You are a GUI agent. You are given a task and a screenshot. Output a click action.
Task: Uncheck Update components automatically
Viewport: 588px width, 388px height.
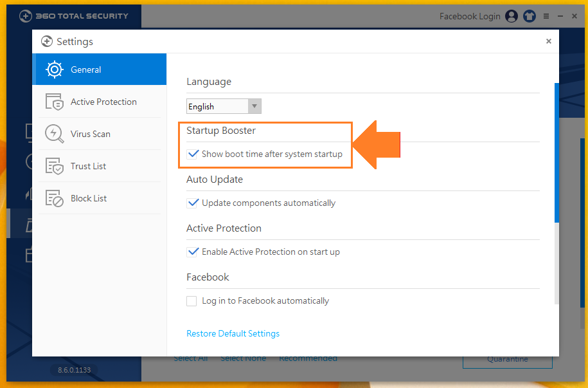pos(192,203)
